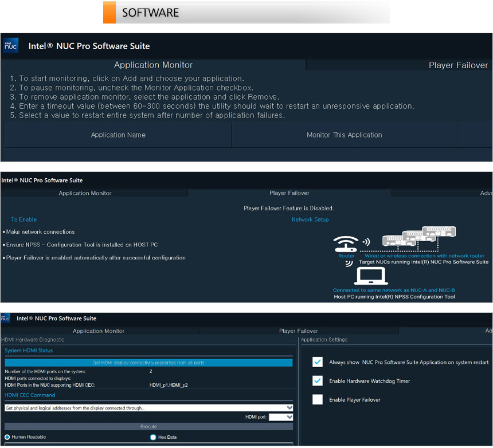Switch to Application Monitor tab in middle window
This screenshot has height=448, width=493.
coord(85,193)
